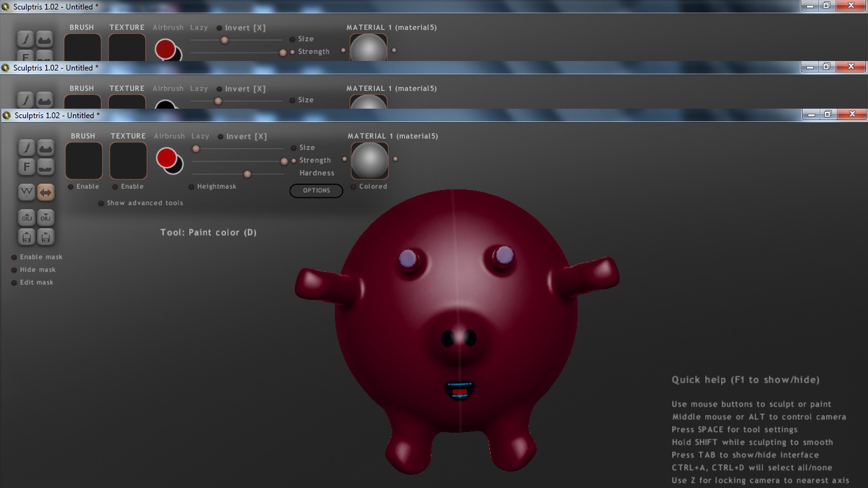
Task: Select brush tool icon in middle background window
Action: click(25, 100)
